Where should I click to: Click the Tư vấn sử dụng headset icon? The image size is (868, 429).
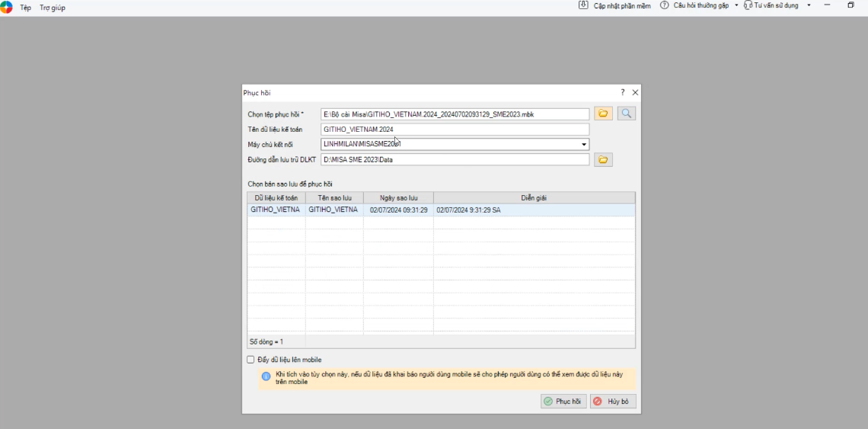tap(748, 5)
